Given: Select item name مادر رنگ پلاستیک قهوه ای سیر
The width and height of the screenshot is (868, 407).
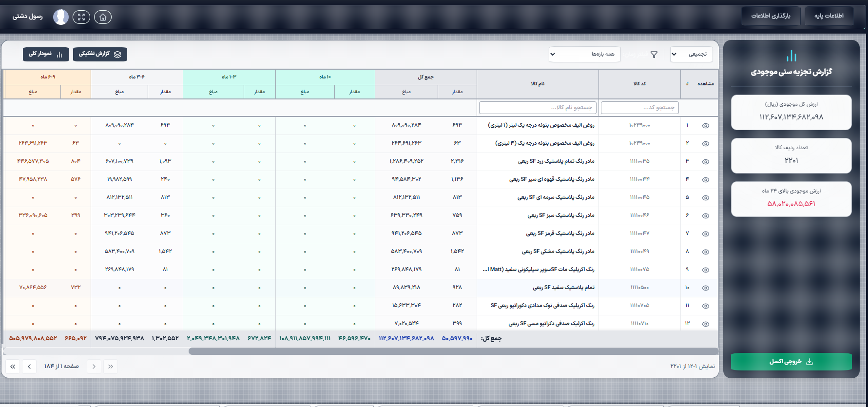Looking at the screenshot, I should click(552, 179).
